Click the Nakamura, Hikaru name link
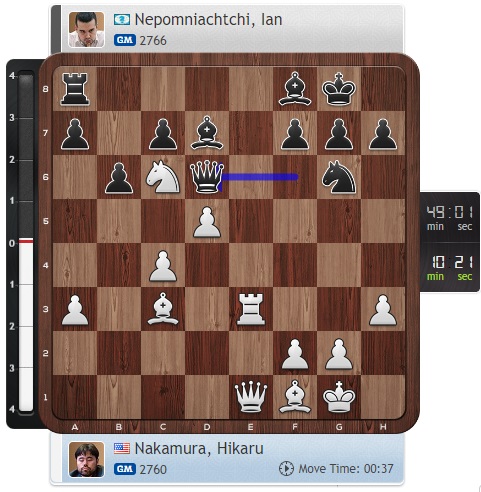 [x=199, y=448]
